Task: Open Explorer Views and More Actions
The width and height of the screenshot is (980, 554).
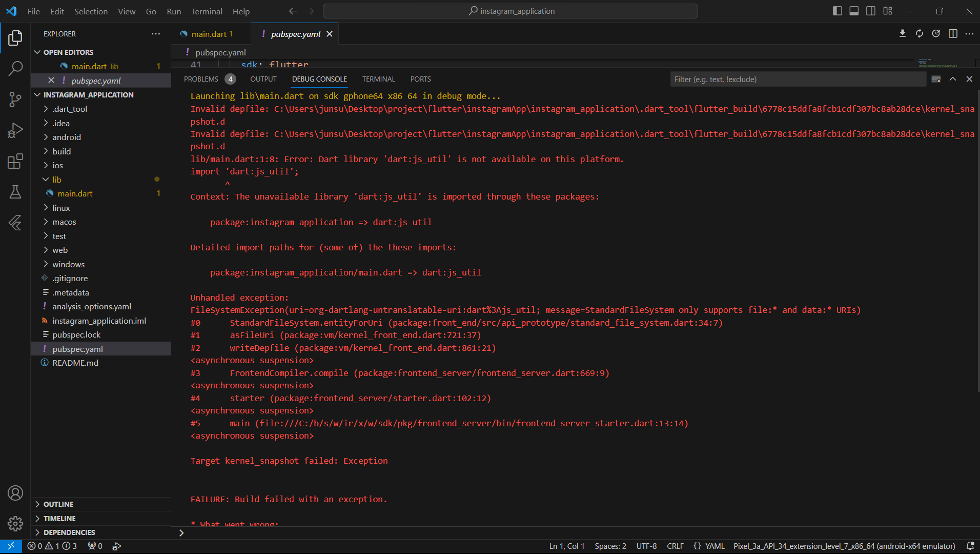Action: tap(156, 34)
